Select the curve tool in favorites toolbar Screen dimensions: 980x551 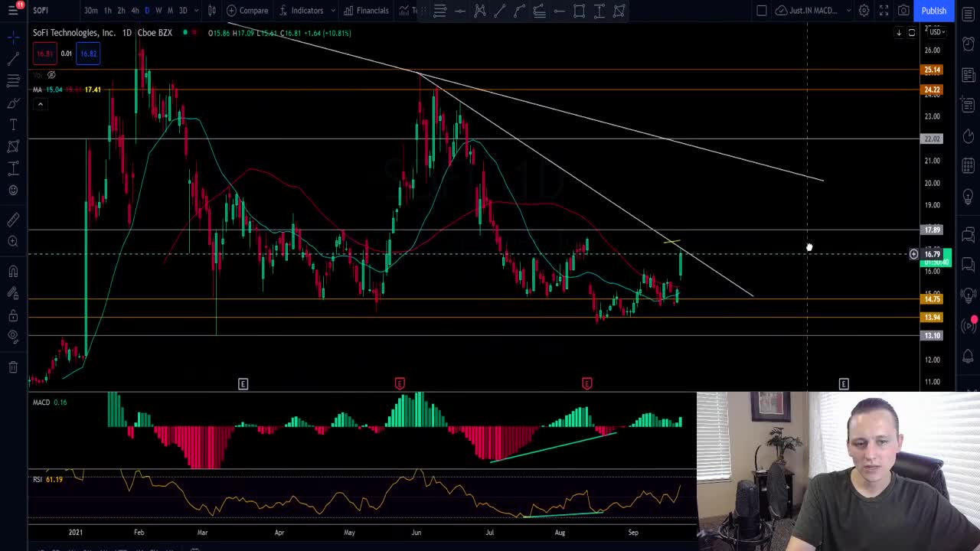point(520,11)
